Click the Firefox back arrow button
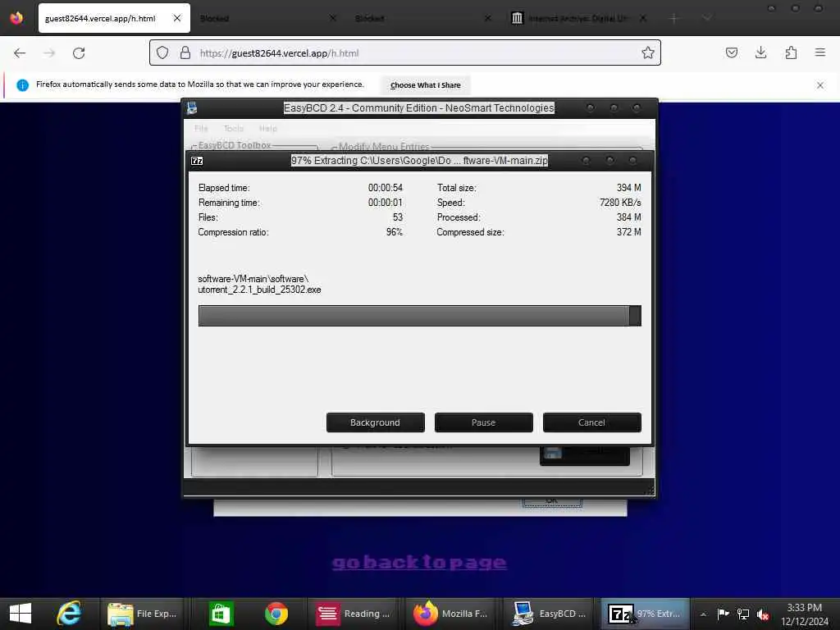 [20, 53]
